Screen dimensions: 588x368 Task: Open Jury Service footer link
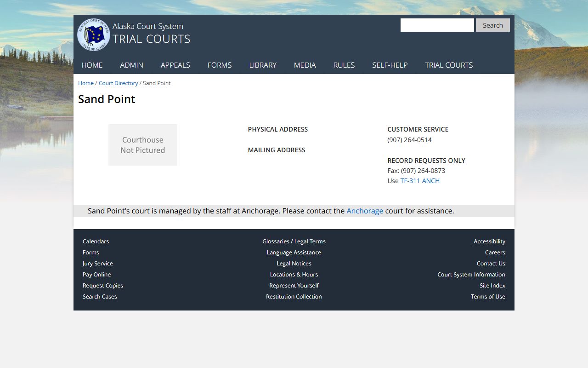[x=97, y=264]
